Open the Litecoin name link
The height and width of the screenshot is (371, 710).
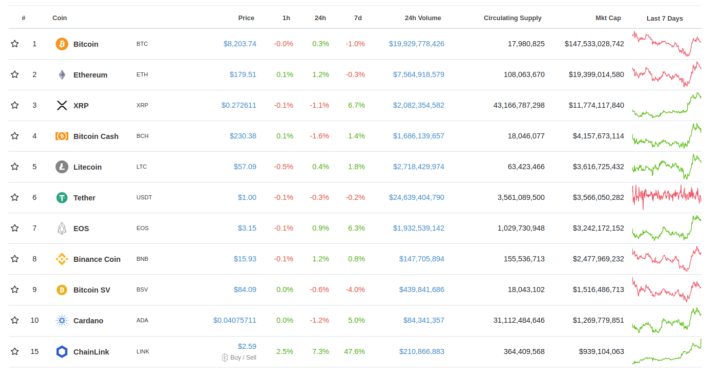[x=87, y=167]
